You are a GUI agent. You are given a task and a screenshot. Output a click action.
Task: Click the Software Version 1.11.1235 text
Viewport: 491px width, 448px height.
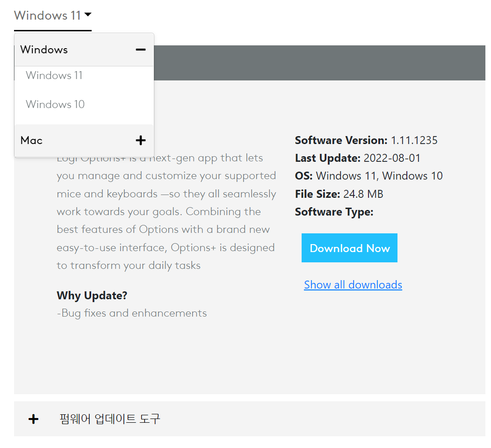click(x=366, y=140)
